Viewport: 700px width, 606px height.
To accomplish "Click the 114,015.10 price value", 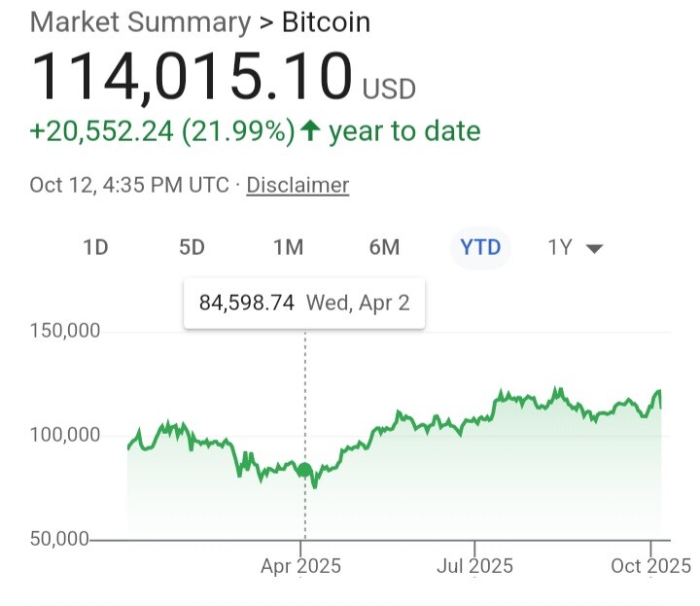I will 192,76.
